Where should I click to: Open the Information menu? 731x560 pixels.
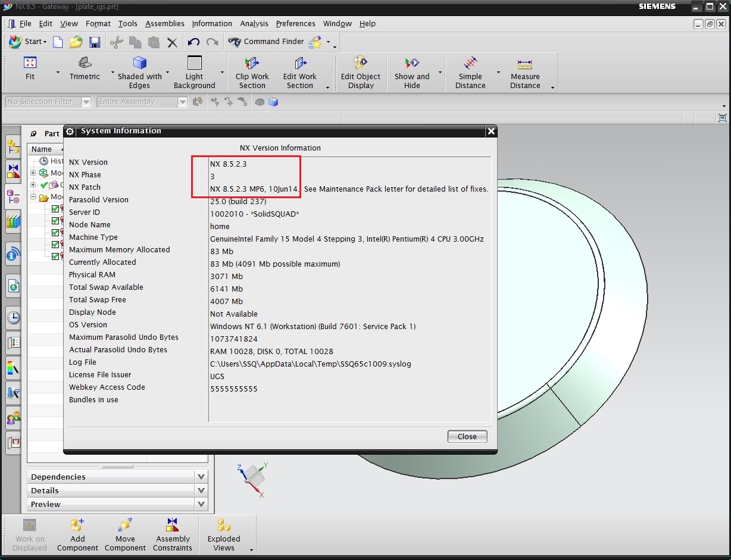(212, 24)
